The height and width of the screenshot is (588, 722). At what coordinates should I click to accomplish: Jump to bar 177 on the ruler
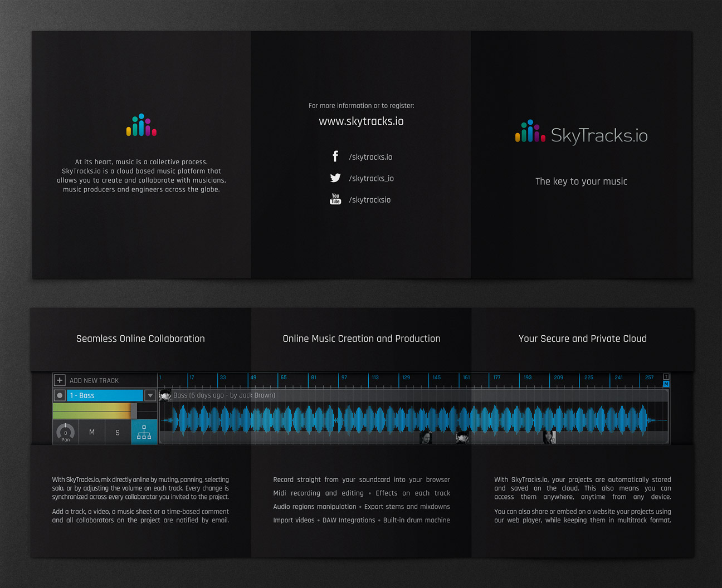pos(497,378)
